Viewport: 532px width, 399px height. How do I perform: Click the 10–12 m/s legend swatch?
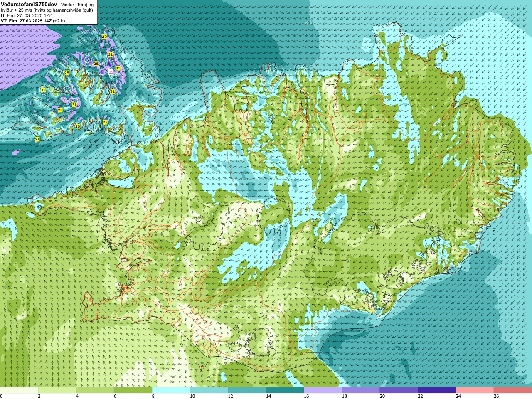[x=209, y=390]
